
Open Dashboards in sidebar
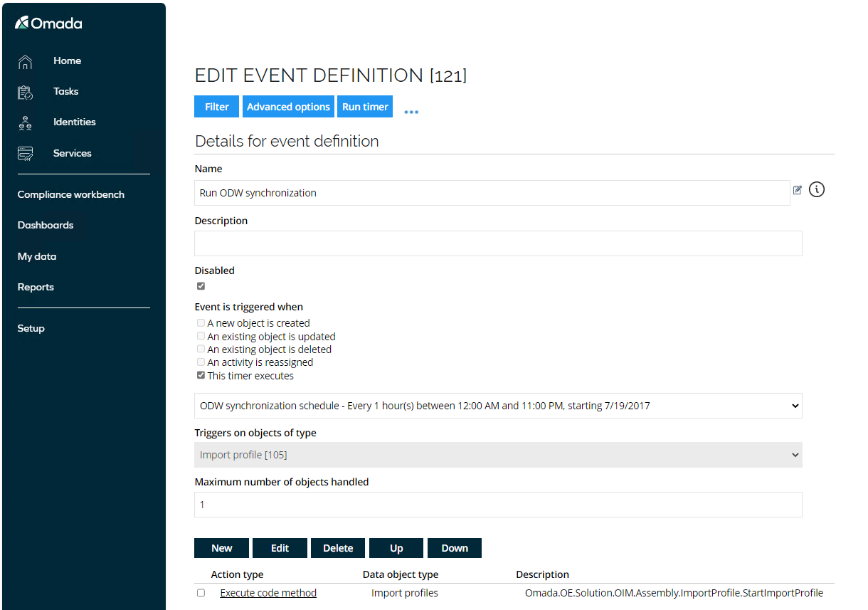click(x=46, y=225)
